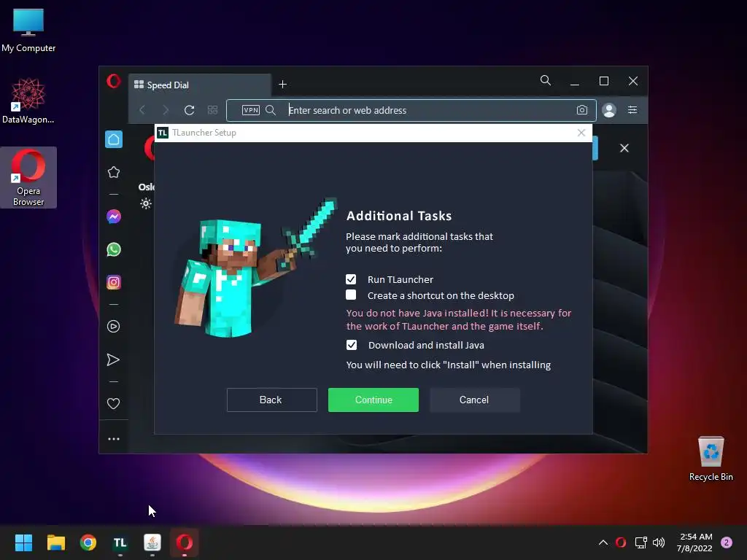Viewport: 747px width, 560px height.
Task: Open Instagram in Opera sidebar
Action: (113, 282)
